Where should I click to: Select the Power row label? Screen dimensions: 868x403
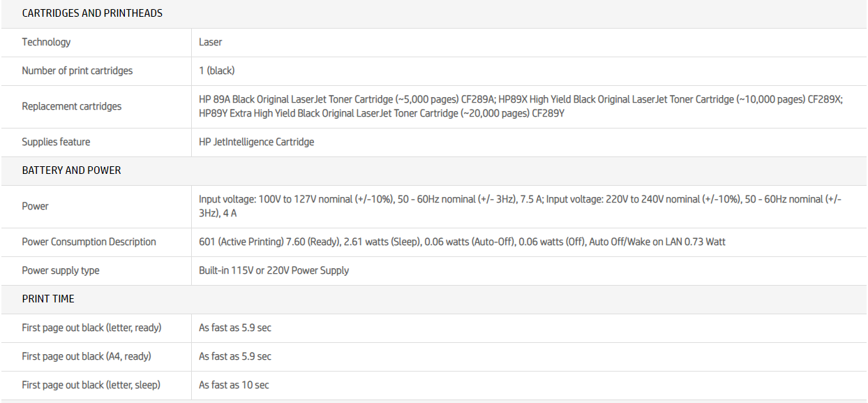35,206
